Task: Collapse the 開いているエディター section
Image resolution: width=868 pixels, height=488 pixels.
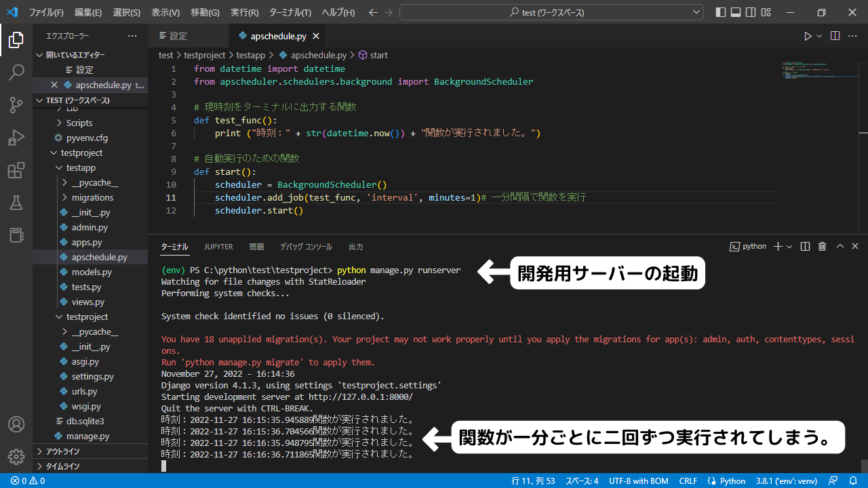Action: [90, 55]
